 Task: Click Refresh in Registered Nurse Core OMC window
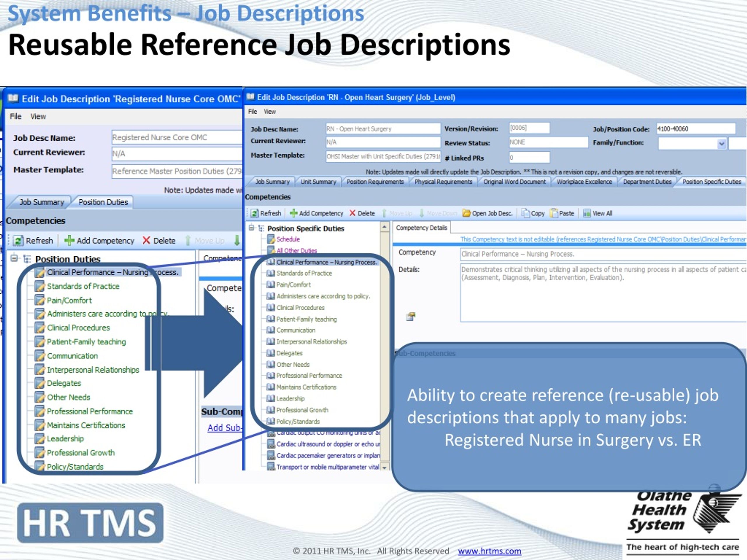(33, 241)
